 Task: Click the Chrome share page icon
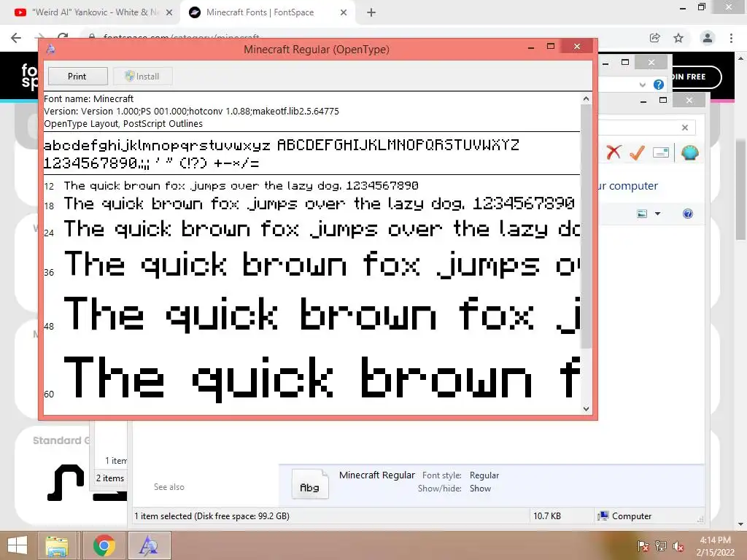[x=655, y=38]
